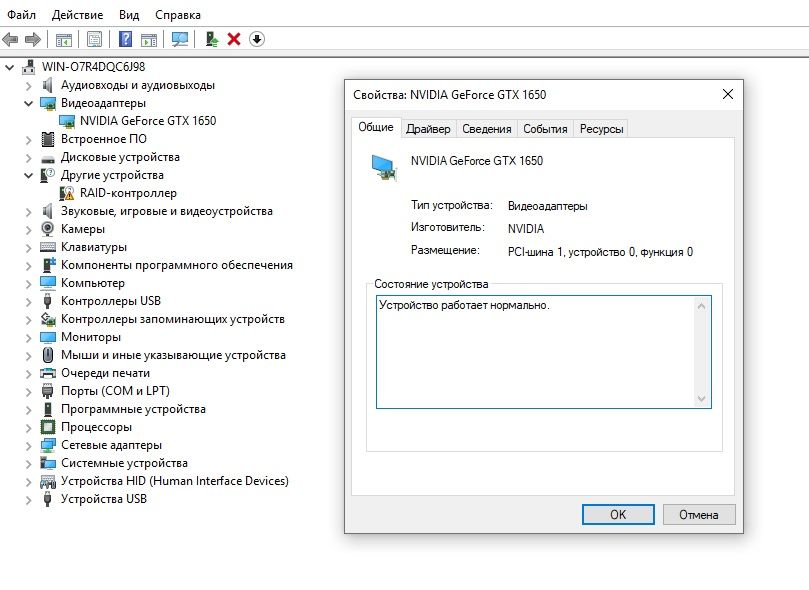
Task: Click the Properties toolbar icon
Action: pyautogui.click(x=94, y=39)
